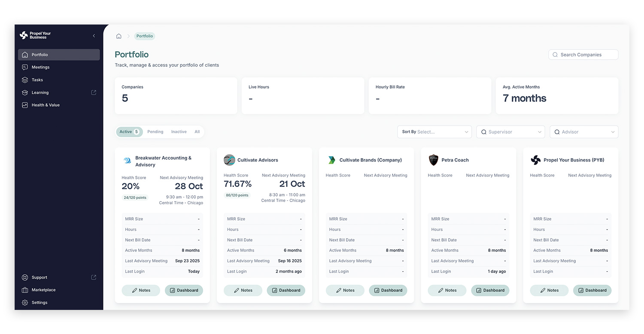The height and width of the screenshot is (334, 644).
Task: Switch to the Pending filter tab
Action: (x=155, y=132)
